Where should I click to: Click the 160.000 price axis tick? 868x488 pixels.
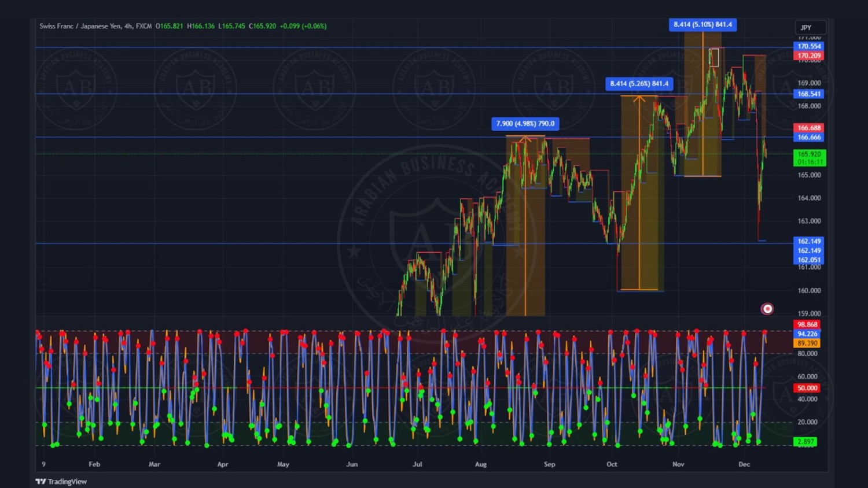(x=809, y=291)
